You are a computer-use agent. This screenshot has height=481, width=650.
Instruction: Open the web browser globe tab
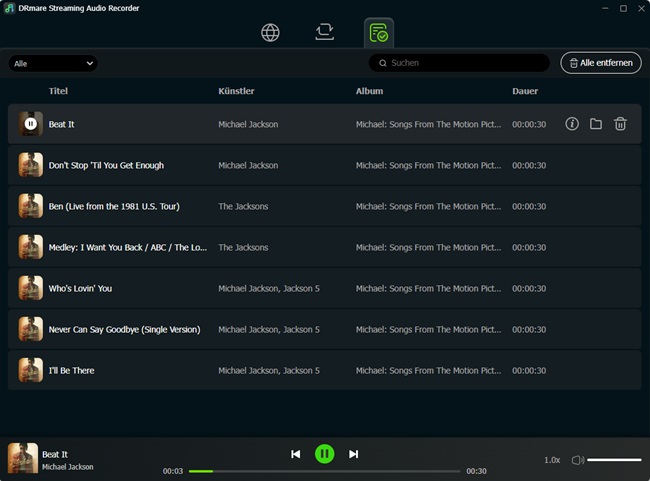point(270,32)
